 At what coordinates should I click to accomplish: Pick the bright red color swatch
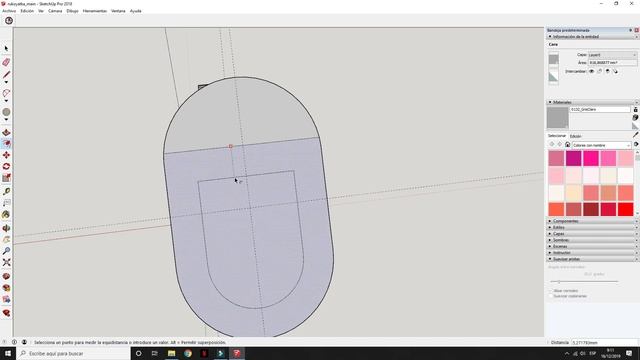point(625,209)
